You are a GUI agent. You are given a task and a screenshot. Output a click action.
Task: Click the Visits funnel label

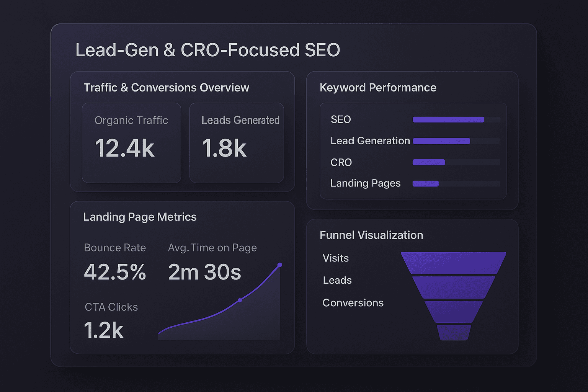(x=336, y=258)
